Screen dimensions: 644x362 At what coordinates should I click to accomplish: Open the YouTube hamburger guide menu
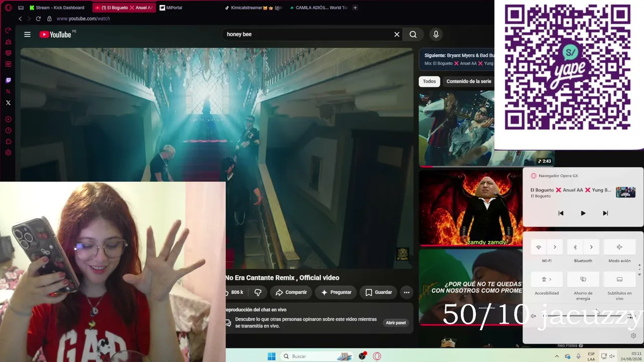click(27, 34)
